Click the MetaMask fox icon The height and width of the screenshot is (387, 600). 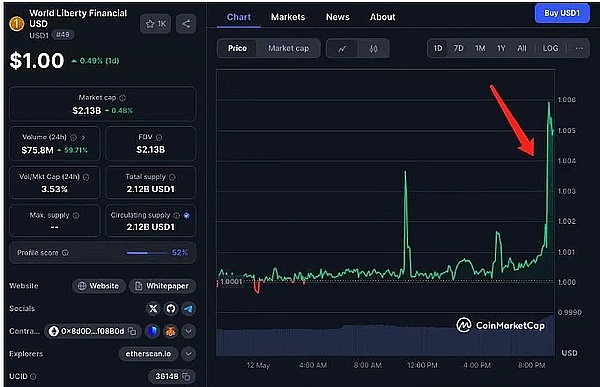(x=170, y=331)
